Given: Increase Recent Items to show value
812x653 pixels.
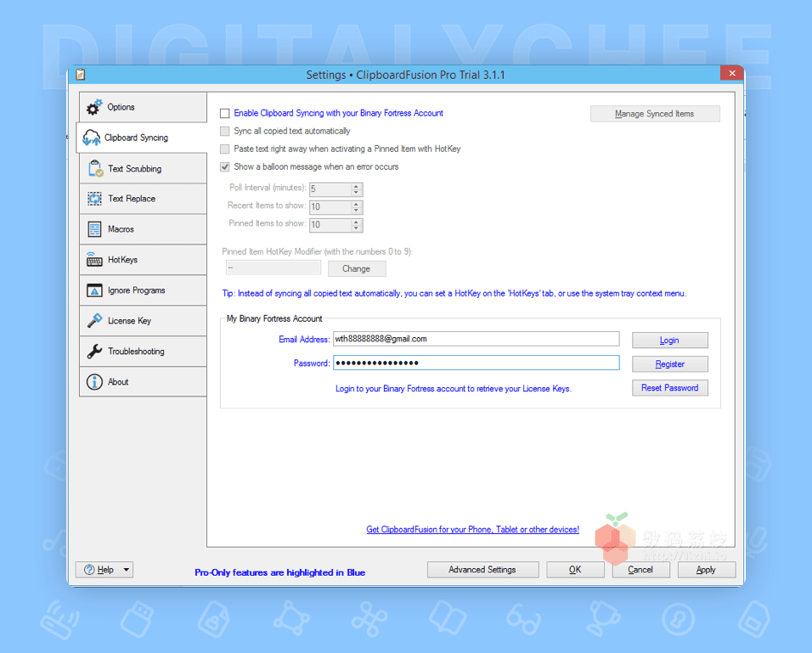Looking at the screenshot, I should [x=356, y=204].
